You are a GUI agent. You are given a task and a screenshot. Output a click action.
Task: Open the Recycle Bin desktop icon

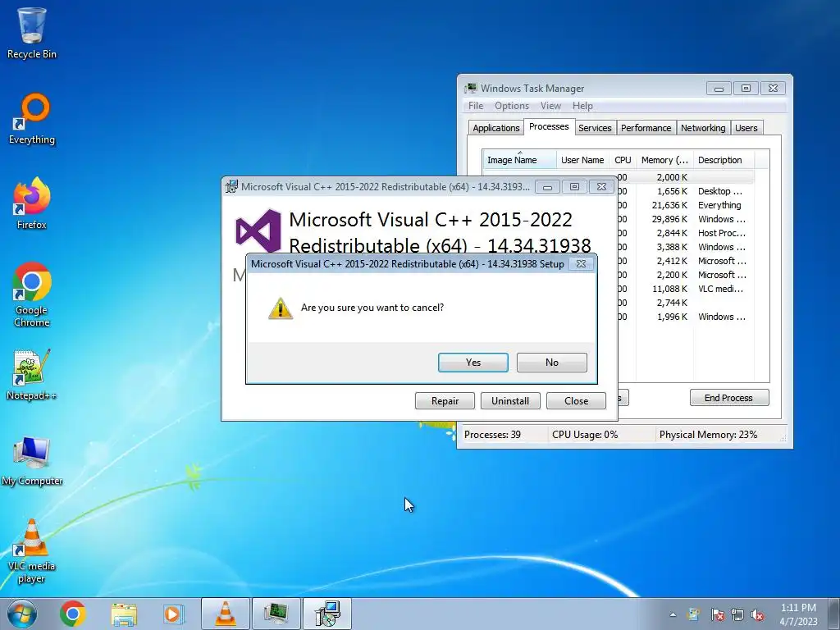tap(32, 33)
